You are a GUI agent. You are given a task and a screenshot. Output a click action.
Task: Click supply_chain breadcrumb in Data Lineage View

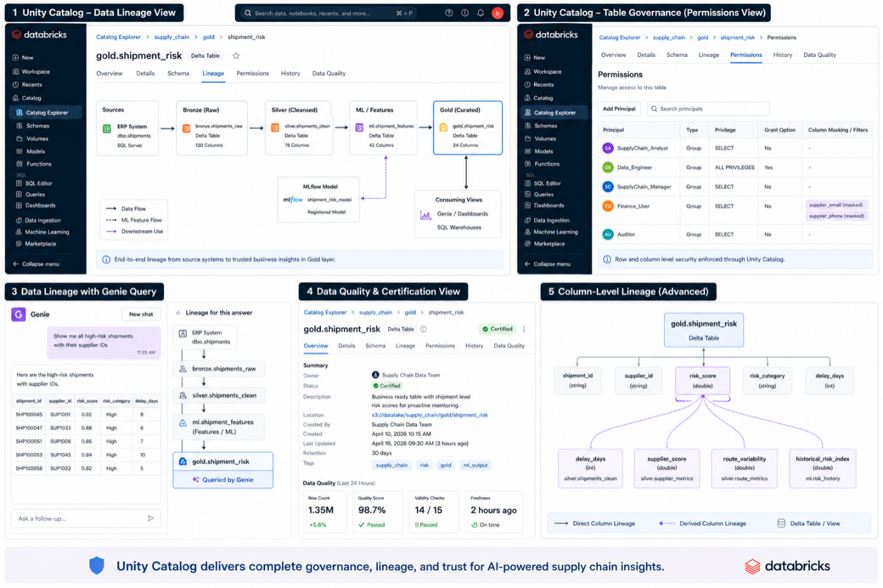point(172,37)
